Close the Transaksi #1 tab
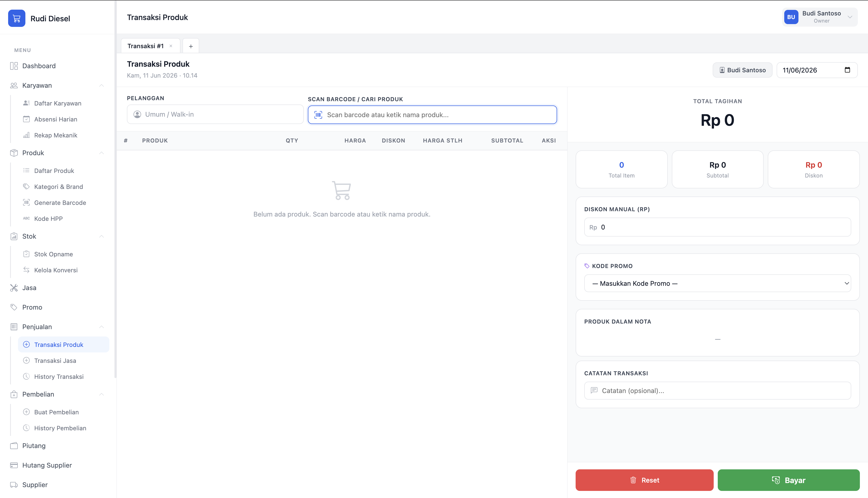This screenshot has height=498, width=868. pos(171,46)
